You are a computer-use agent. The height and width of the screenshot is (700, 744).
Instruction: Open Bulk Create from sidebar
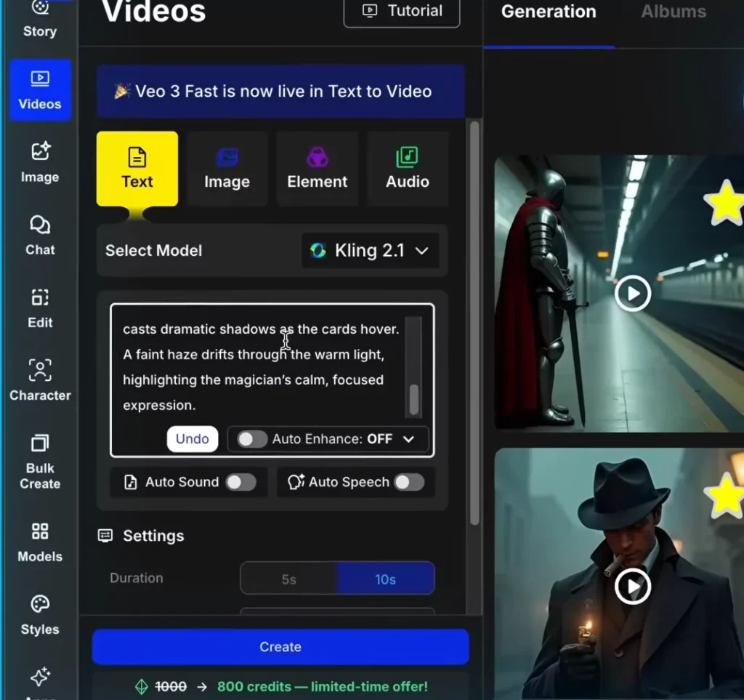click(x=40, y=462)
